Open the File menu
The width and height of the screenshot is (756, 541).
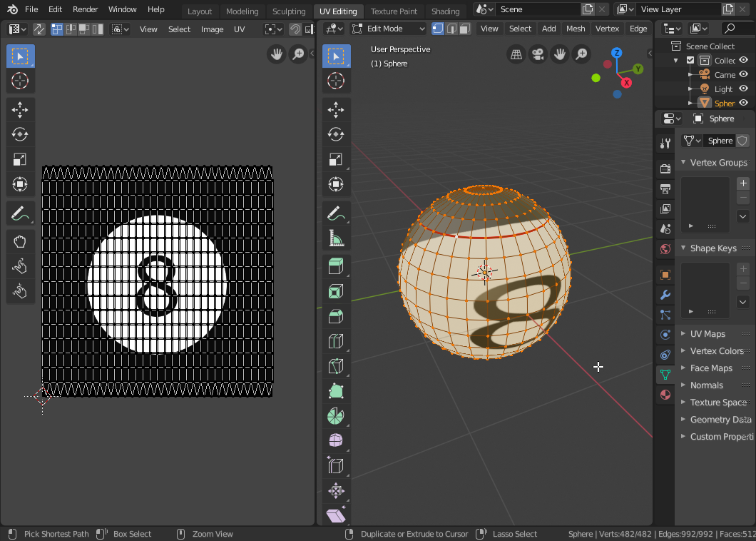[x=31, y=9]
